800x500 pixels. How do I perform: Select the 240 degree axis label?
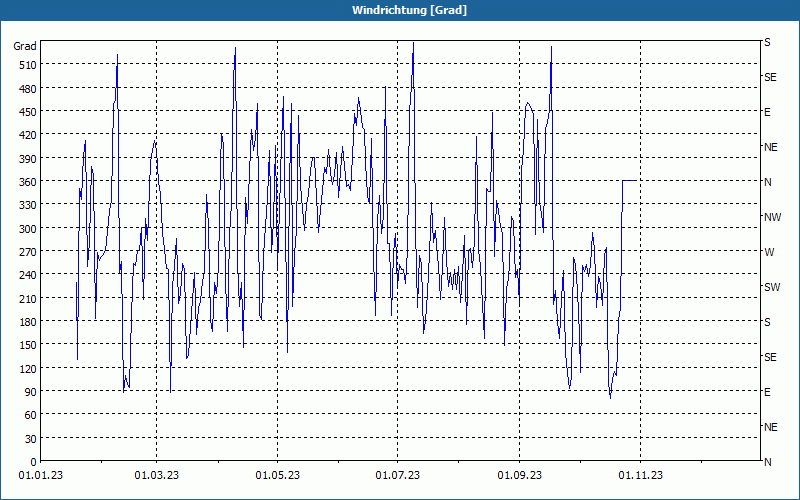tap(28, 275)
